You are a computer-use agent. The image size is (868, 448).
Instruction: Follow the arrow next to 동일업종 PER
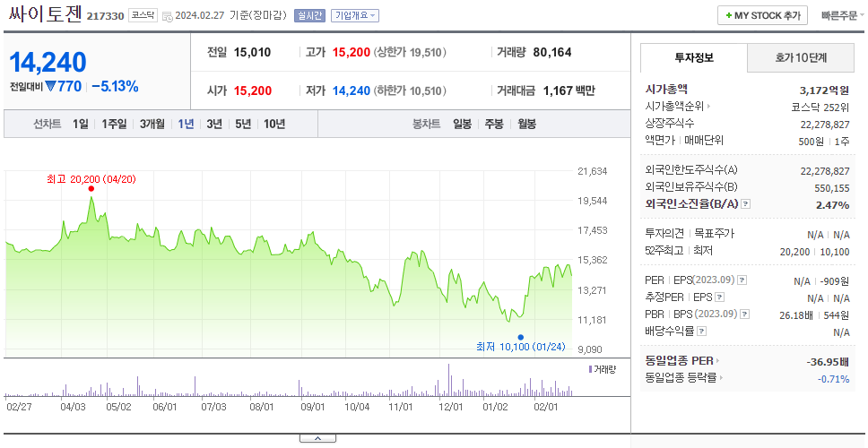(717, 361)
